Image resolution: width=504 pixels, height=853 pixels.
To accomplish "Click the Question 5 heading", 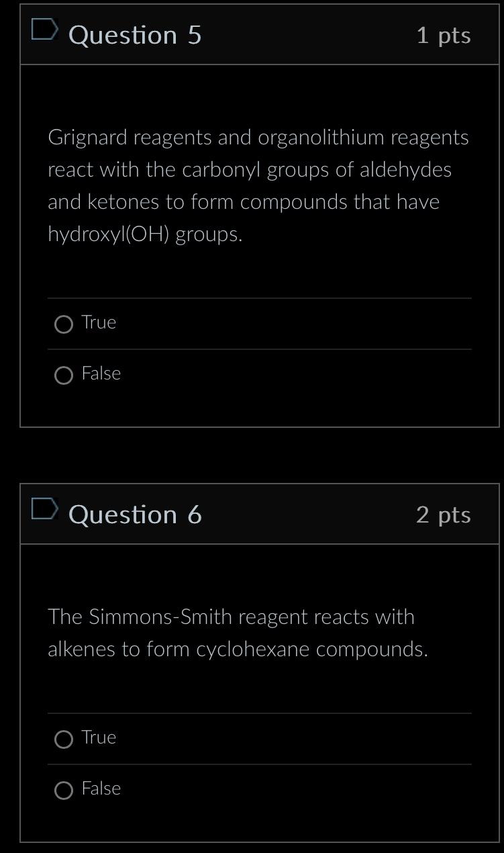I will (134, 35).
